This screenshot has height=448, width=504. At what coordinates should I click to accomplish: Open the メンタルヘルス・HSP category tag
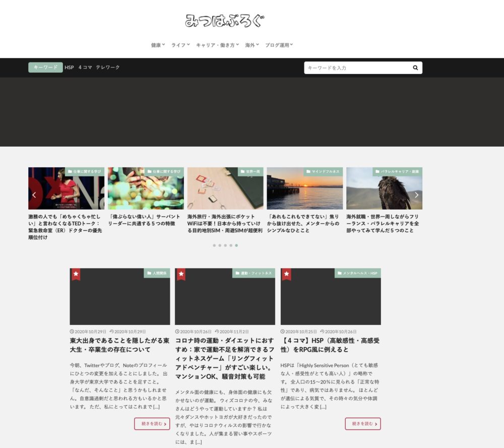(357, 273)
